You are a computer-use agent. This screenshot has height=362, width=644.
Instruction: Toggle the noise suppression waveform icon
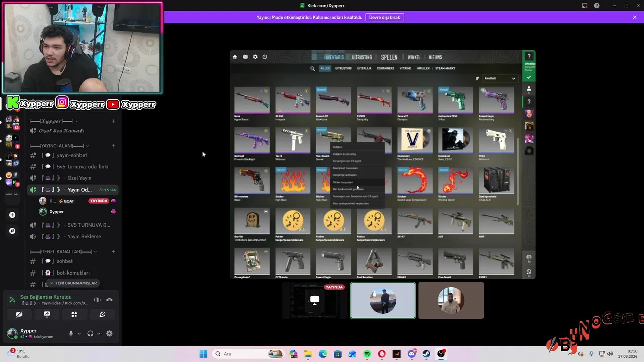[97, 300]
